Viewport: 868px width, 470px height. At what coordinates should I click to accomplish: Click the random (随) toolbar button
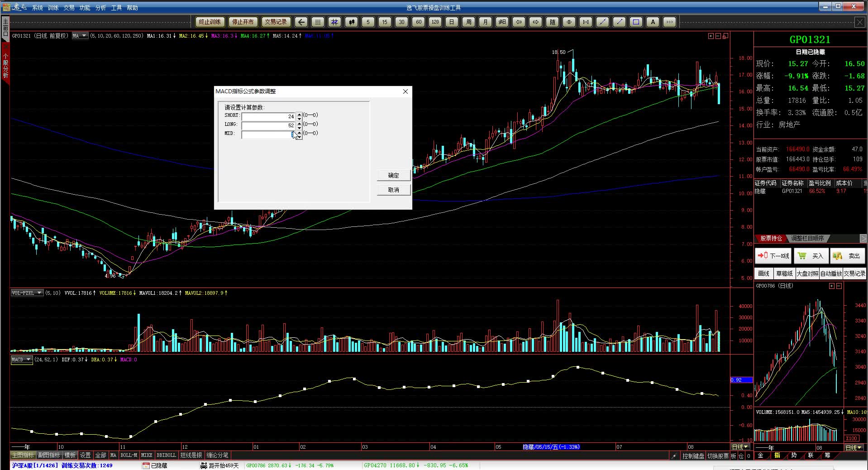pos(552,22)
